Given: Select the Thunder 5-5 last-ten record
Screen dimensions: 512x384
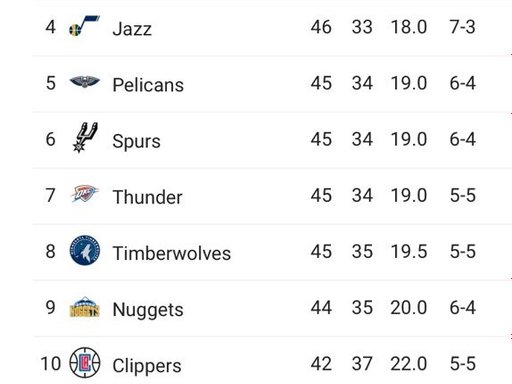Looking at the screenshot, I should click(x=463, y=195).
